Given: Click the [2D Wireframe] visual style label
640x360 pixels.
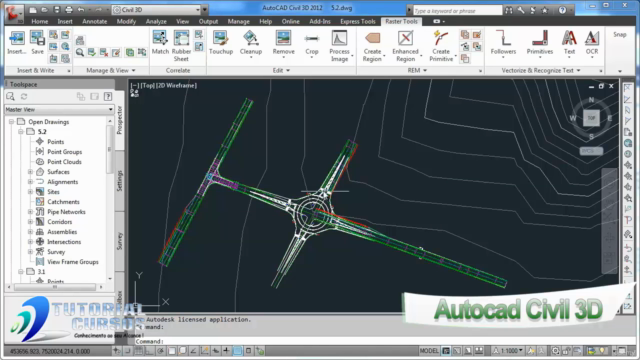Looking at the screenshot, I should (x=177, y=85).
